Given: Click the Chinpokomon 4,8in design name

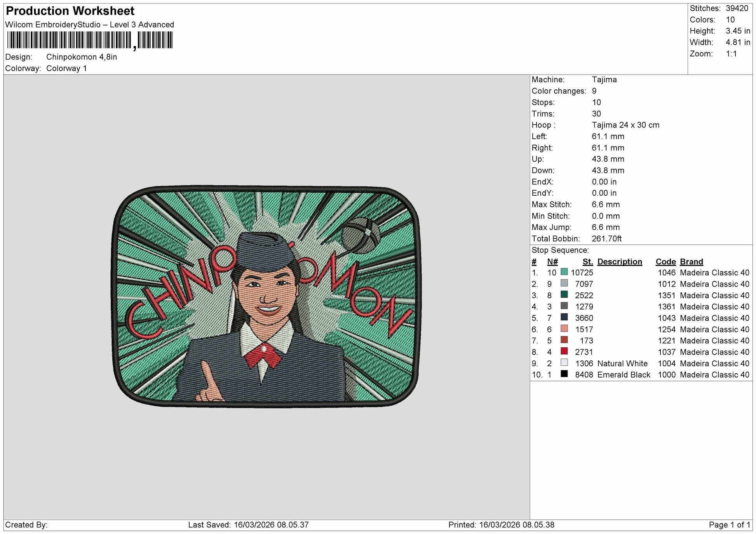Looking at the screenshot, I should [82, 57].
